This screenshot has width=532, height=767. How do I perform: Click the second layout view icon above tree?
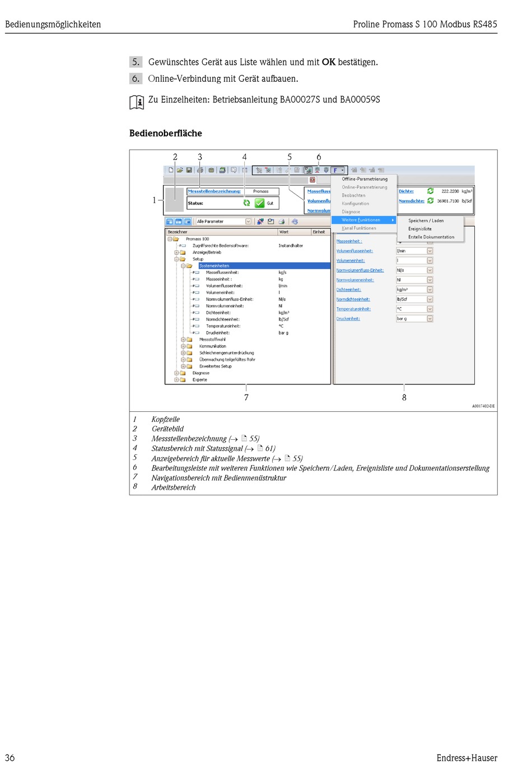pyautogui.click(x=179, y=221)
